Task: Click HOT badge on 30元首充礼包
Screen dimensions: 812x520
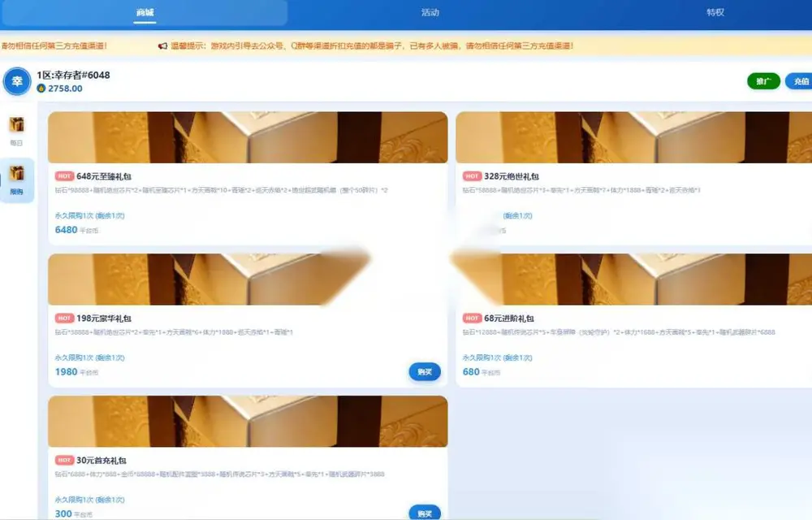Action: coord(64,460)
